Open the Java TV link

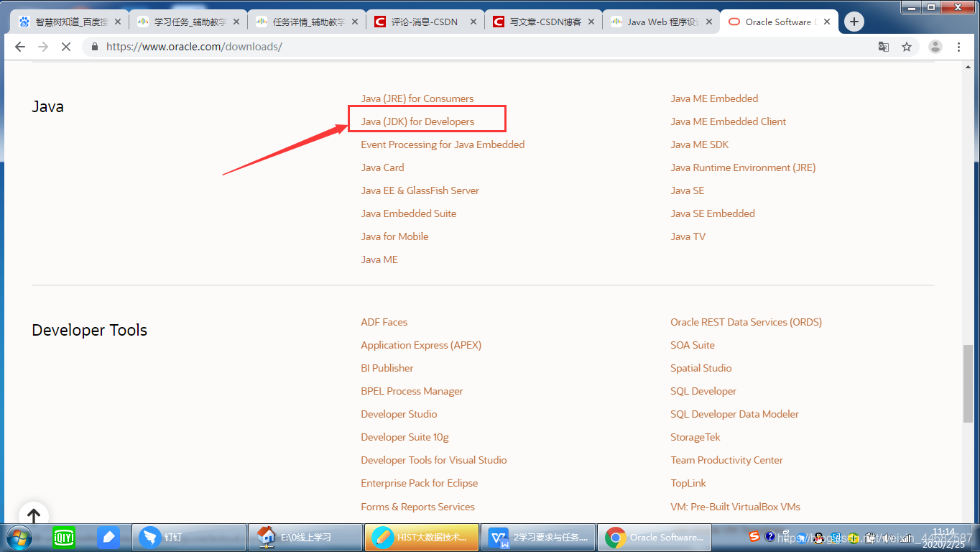(x=688, y=236)
